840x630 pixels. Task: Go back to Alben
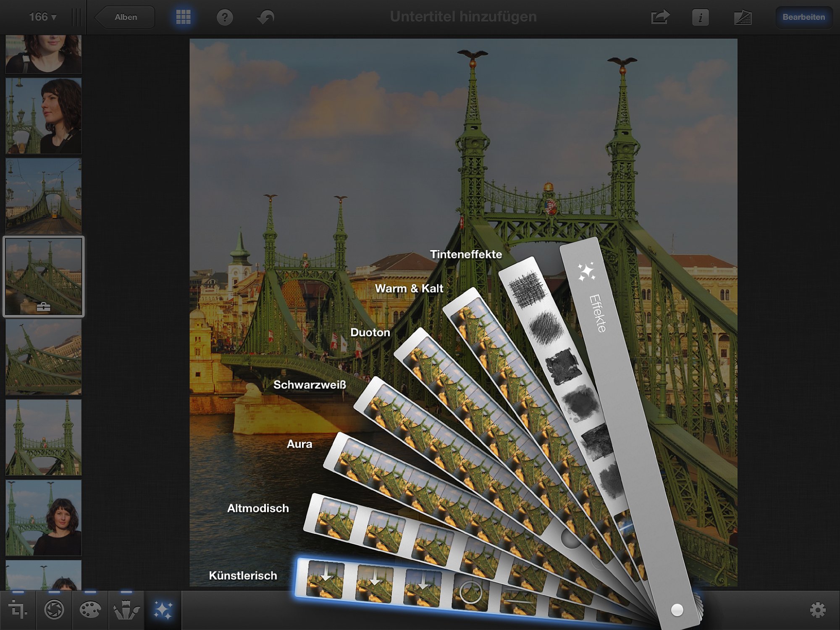[125, 17]
